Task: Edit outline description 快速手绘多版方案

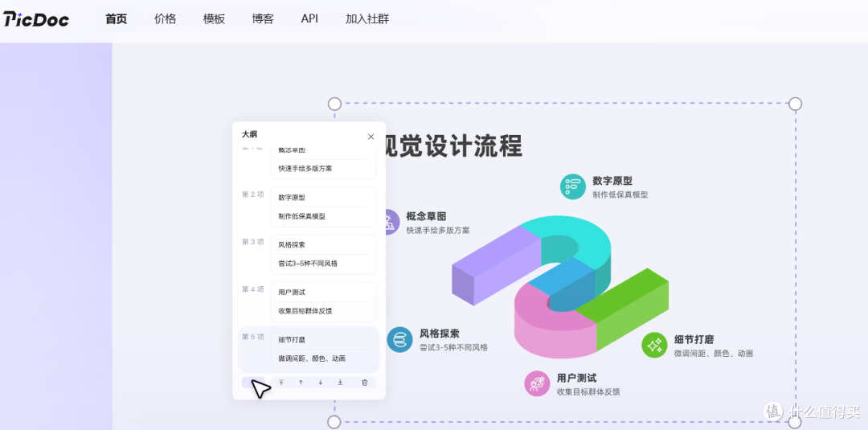Action: click(305, 168)
